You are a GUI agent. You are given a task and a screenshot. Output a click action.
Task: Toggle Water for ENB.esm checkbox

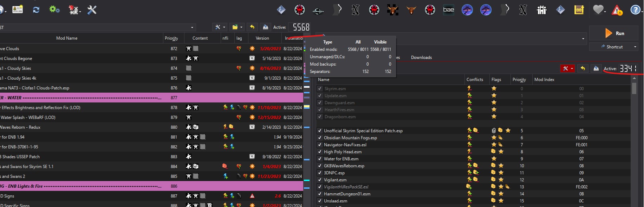(x=320, y=159)
